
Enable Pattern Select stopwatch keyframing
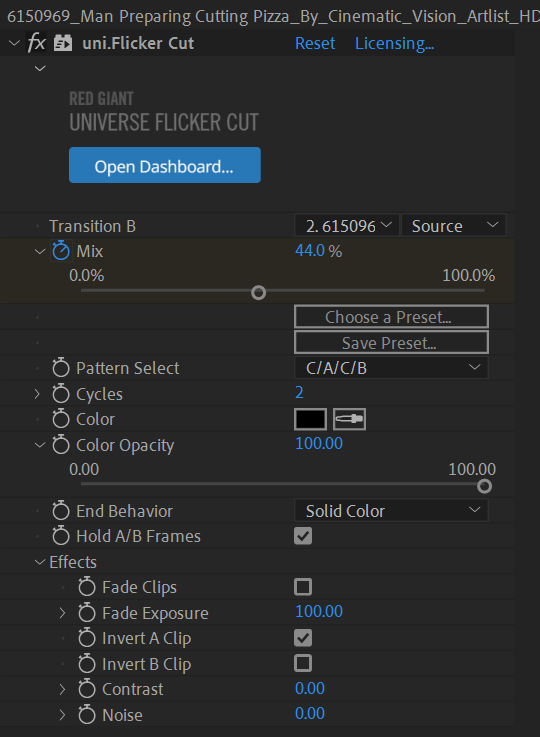(61, 368)
